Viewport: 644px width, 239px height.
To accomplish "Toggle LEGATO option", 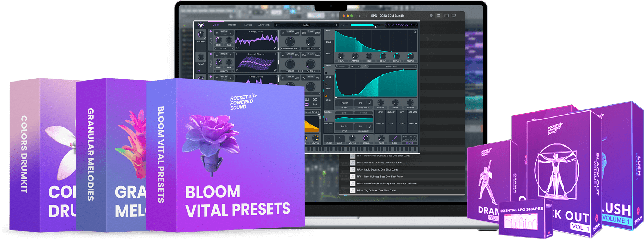I will (x=409, y=143).
